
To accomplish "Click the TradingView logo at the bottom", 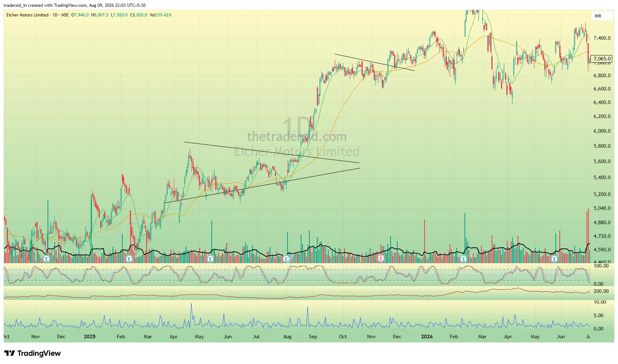I will pyautogui.click(x=33, y=353).
